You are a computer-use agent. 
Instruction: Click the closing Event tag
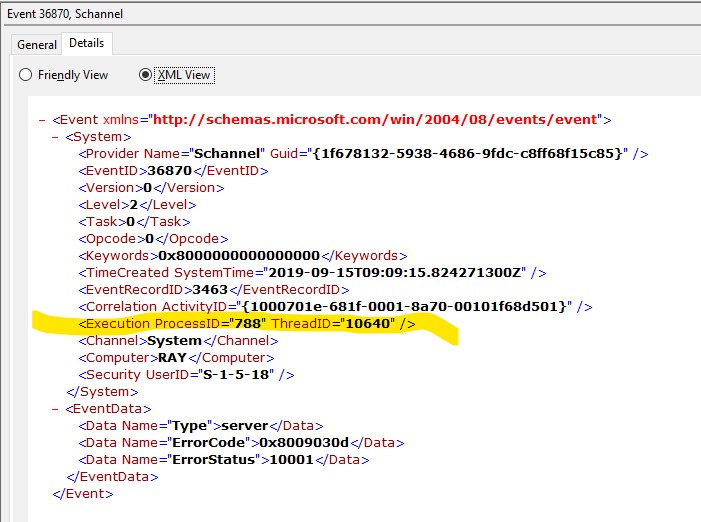83,494
